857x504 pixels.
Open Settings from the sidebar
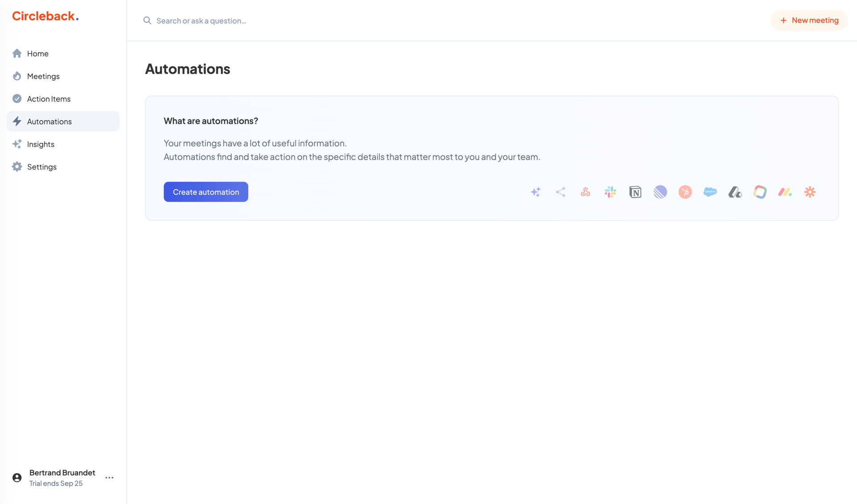pos(42,166)
